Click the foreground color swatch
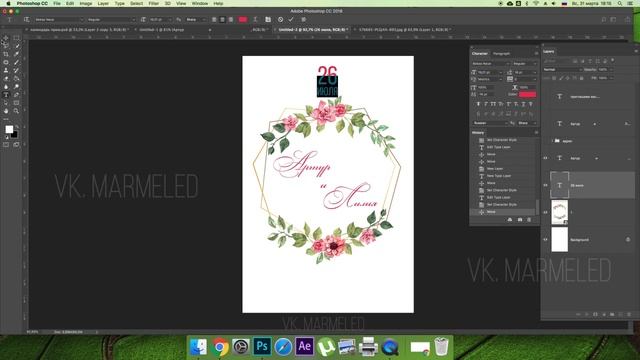The height and width of the screenshot is (360, 640). click(9, 129)
